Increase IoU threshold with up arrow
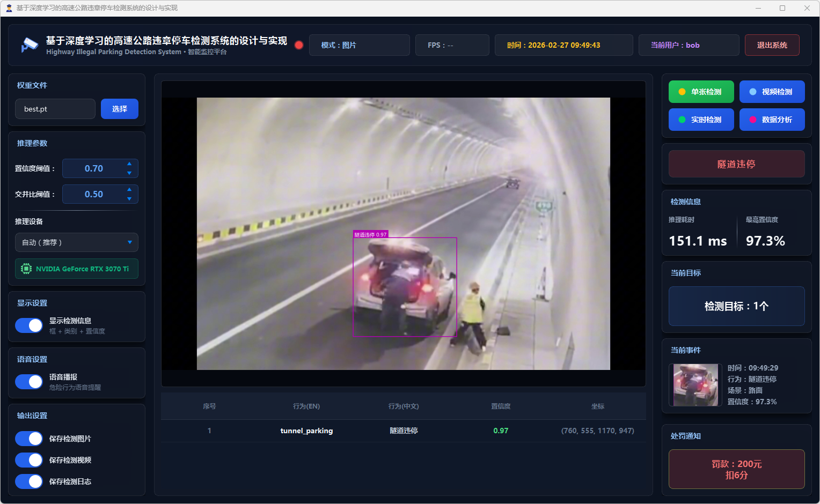This screenshot has width=820, height=504. pyautogui.click(x=129, y=189)
